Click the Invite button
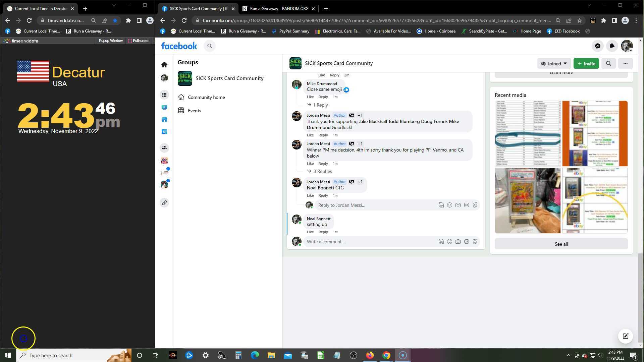 point(586,63)
